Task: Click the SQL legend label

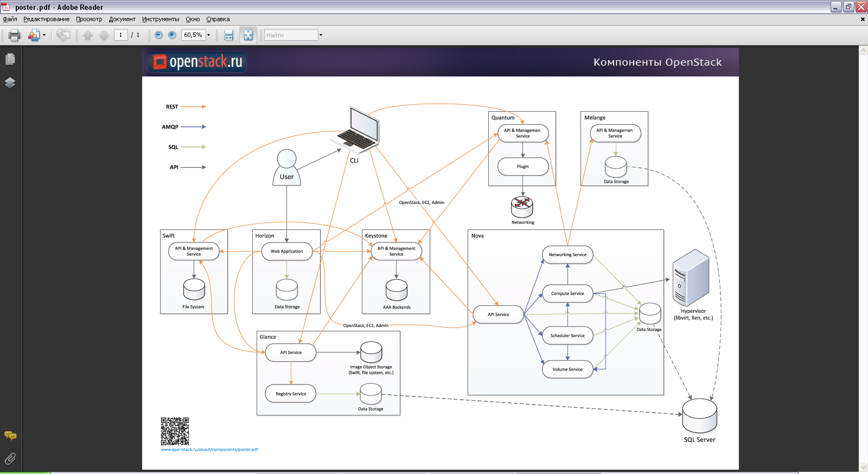Action: point(173,147)
